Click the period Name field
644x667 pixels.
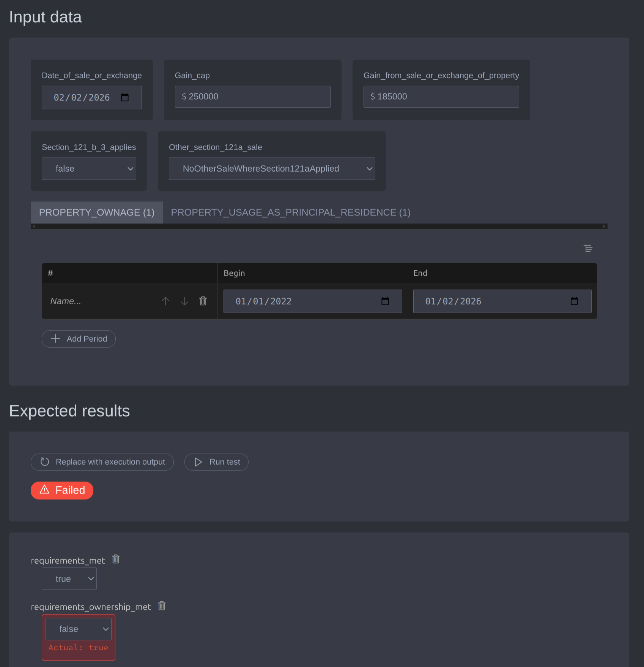pyautogui.click(x=99, y=301)
